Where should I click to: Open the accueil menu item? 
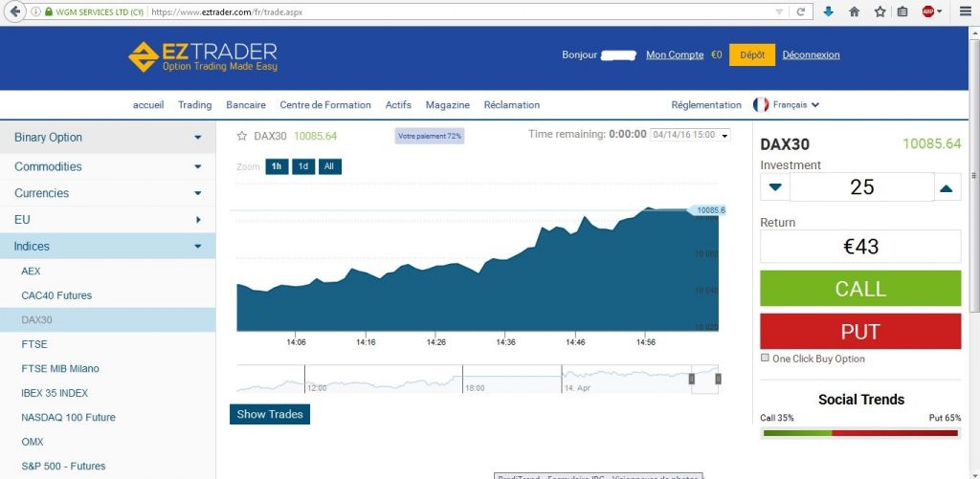[x=148, y=105]
